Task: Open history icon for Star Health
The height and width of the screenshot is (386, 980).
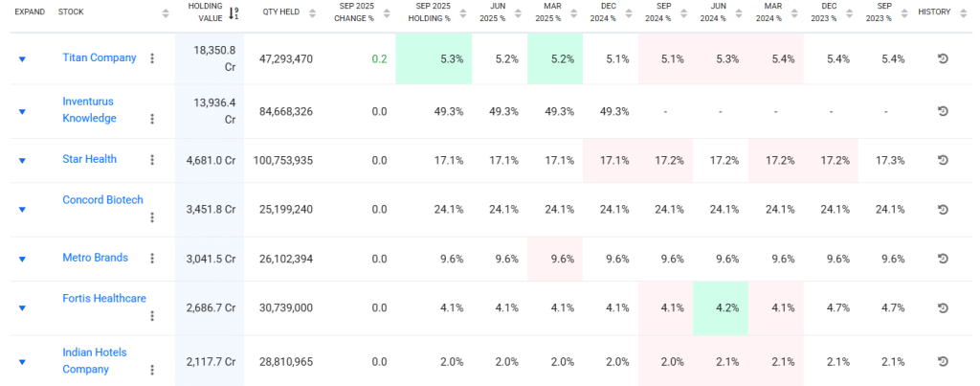Action: point(942,160)
